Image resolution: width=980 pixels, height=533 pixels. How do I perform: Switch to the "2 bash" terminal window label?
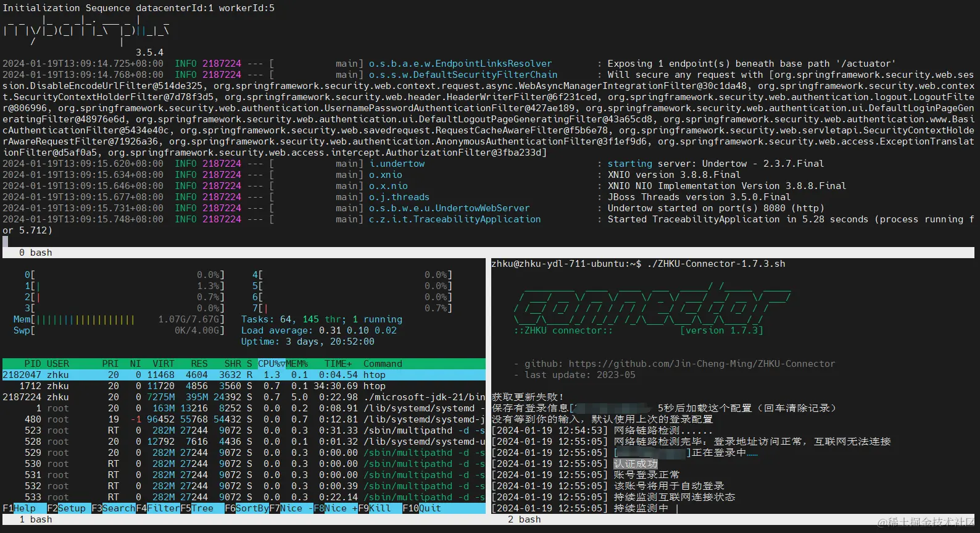(x=524, y=519)
